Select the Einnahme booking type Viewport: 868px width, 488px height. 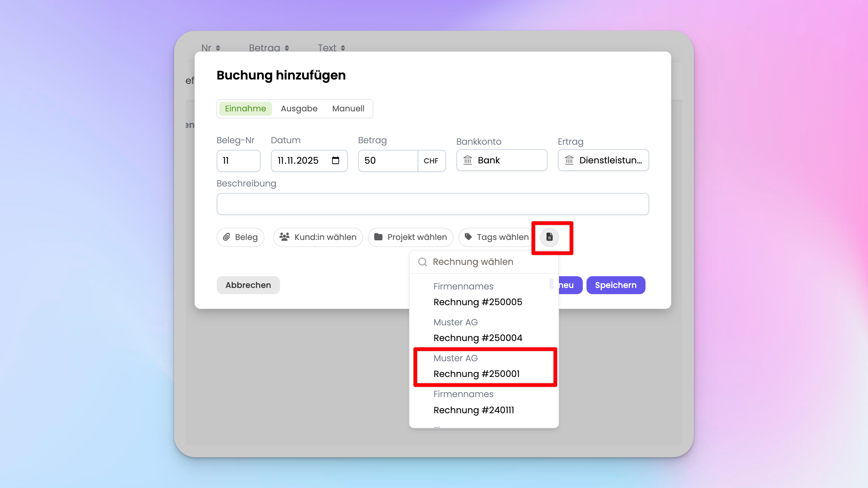(x=245, y=108)
